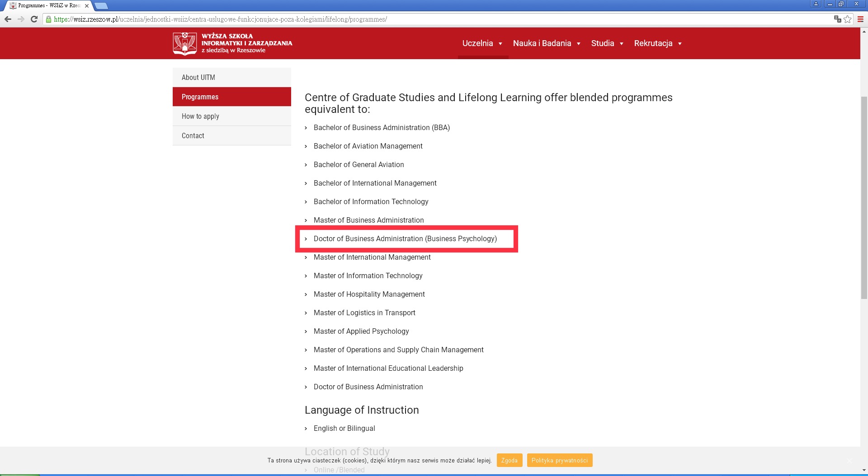Click the green padlock security icon
868x476 pixels.
point(49,19)
